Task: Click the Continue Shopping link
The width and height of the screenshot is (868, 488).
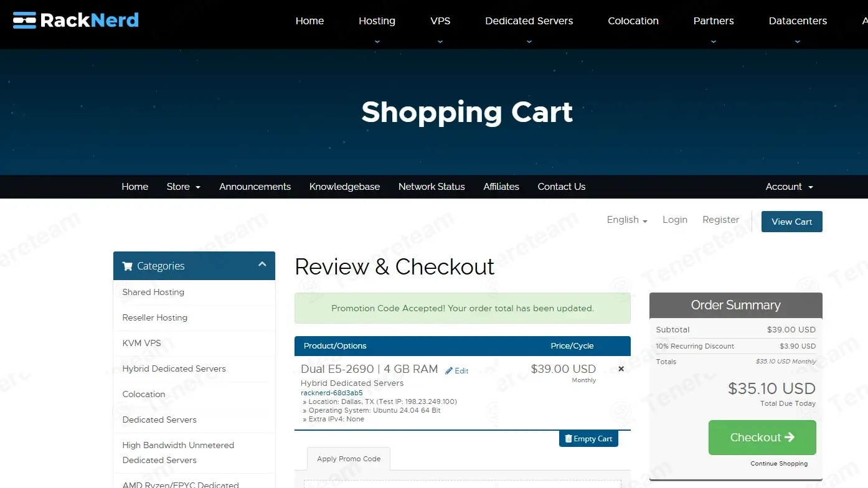Action: coord(778,464)
